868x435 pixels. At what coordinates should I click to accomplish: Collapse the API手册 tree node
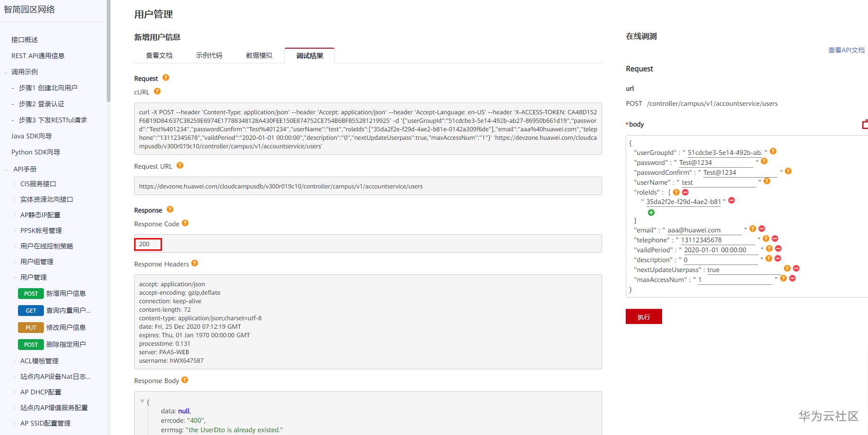coord(6,169)
